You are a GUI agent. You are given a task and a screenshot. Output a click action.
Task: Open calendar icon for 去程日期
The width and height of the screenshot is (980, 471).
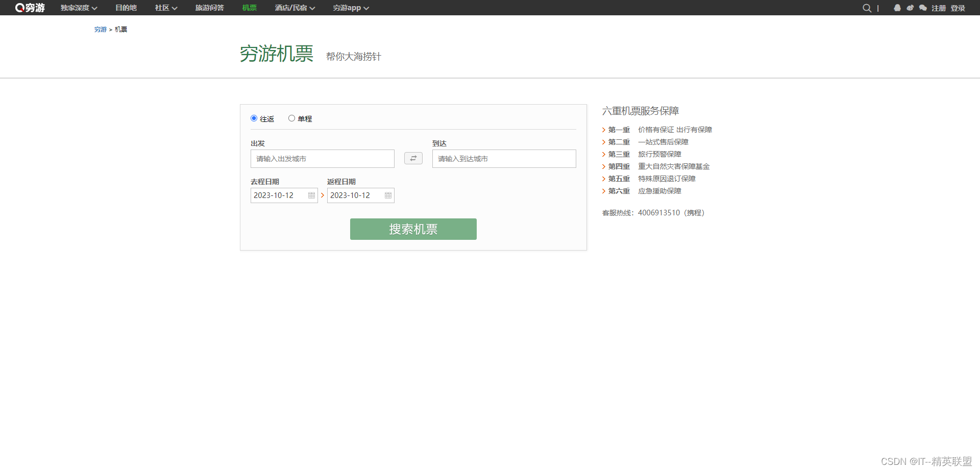click(x=311, y=195)
